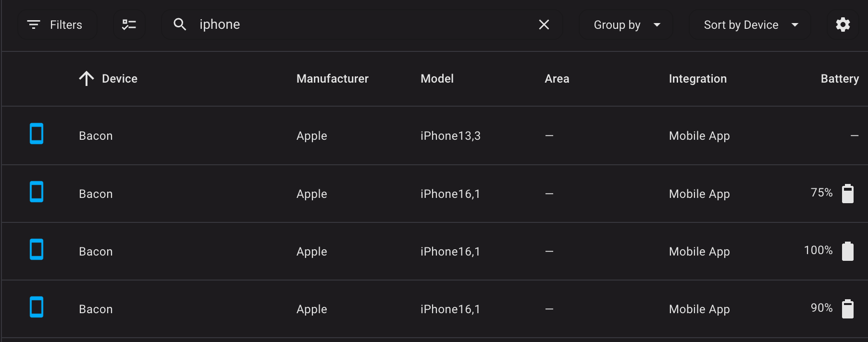Open the column customization icon
The height and width of the screenshot is (342, 868).
point(129,24)
